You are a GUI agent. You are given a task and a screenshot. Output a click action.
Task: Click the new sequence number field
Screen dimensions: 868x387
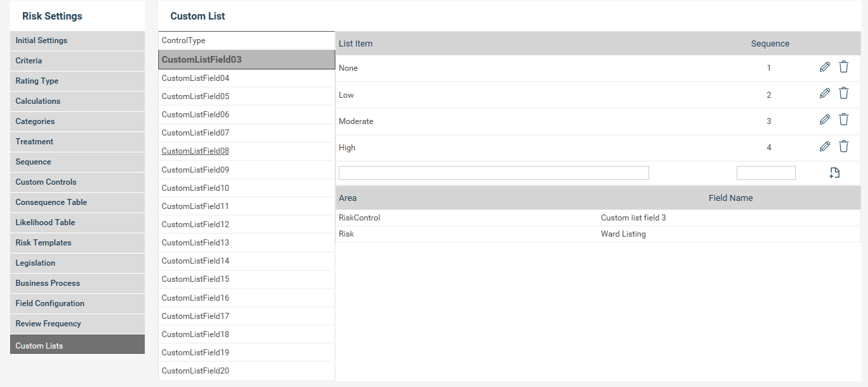(766, 173)
